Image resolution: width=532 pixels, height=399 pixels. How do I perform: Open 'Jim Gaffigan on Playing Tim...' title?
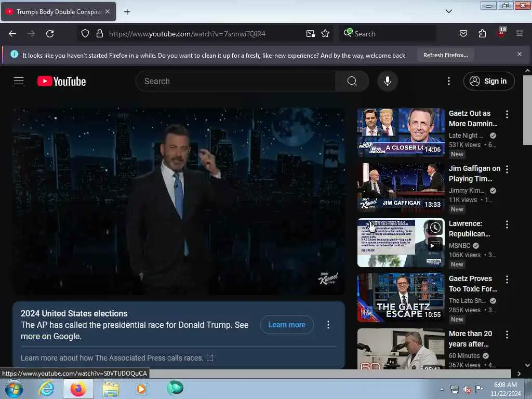(x=474, y=174)
